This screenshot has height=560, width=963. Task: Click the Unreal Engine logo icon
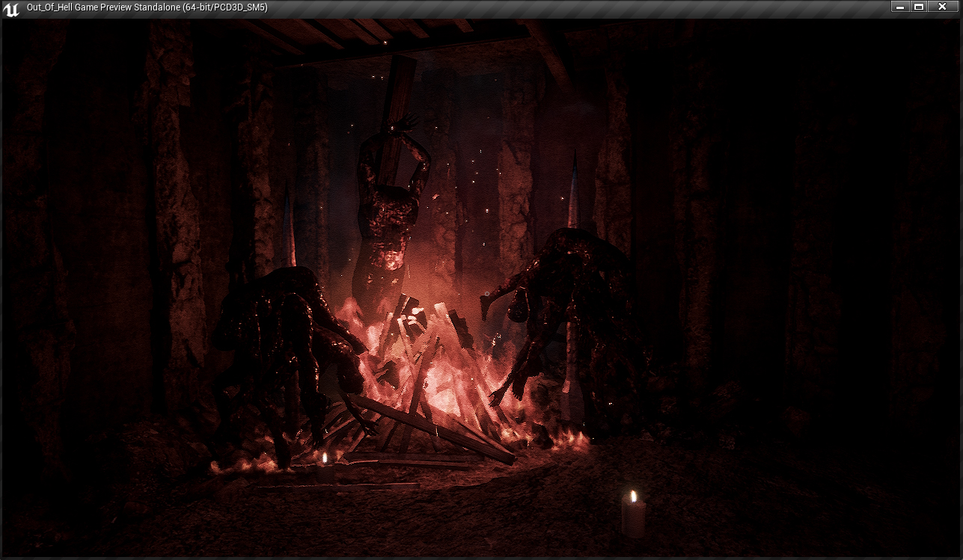tap(11, 8)
